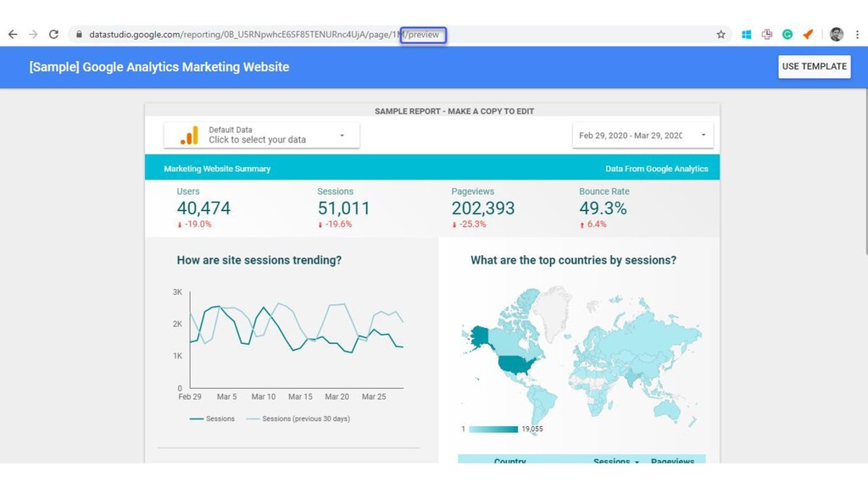This screenshot has height=488, width=868.
Task: Reload the page with refresh icon
Action: coord(53,34)
